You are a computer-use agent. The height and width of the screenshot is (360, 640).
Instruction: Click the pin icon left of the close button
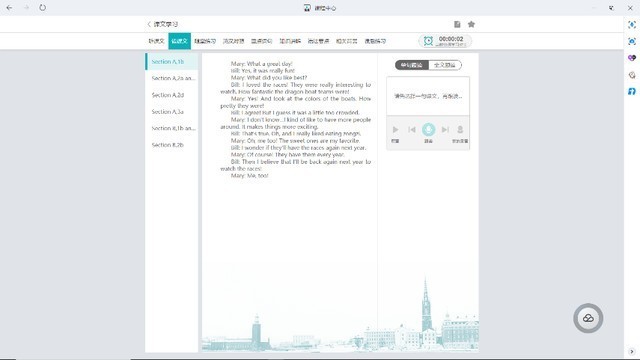tap(611, 8)
